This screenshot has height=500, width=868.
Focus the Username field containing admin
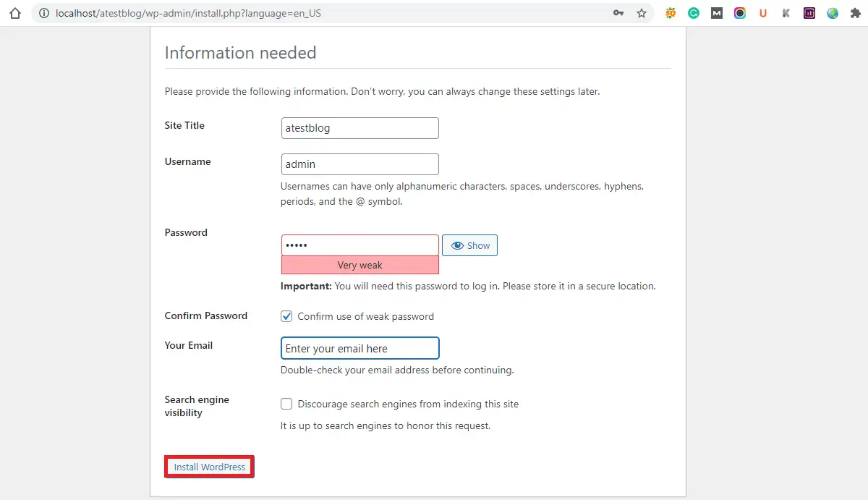click(x=359, y=164)
